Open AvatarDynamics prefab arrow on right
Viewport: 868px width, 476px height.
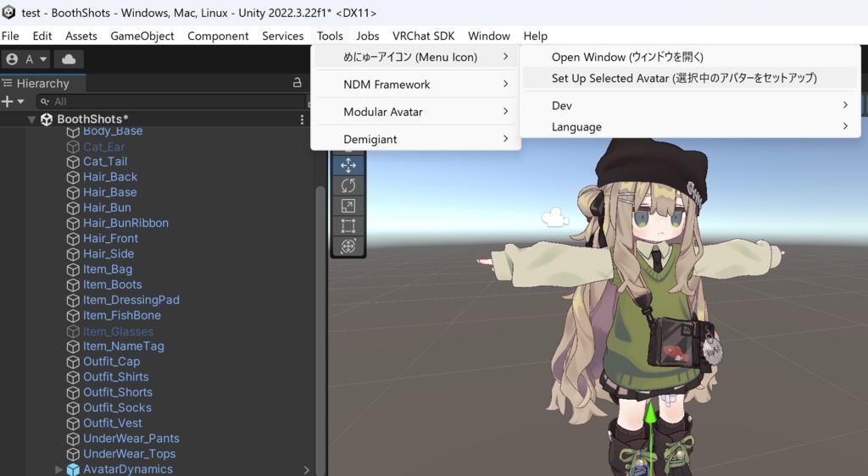coord(307,470)
